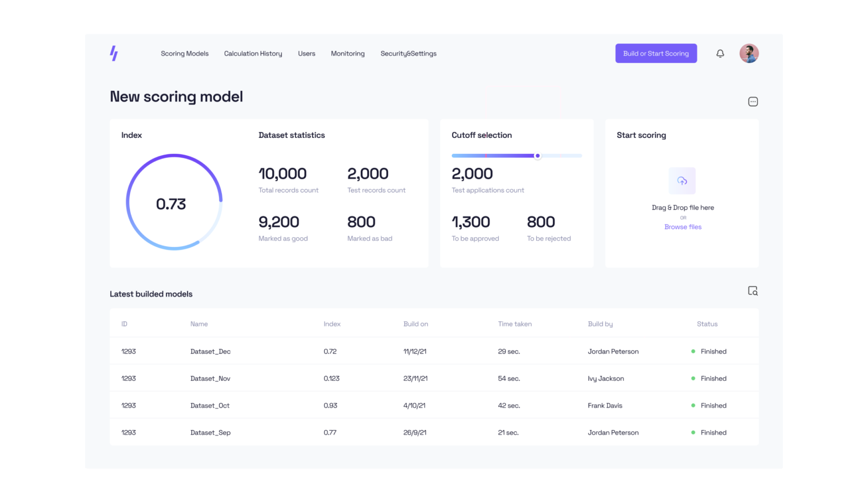Click Frank Davis in Build by column
This screenshot has width=868, height=503.
click(x=605, y=406)
